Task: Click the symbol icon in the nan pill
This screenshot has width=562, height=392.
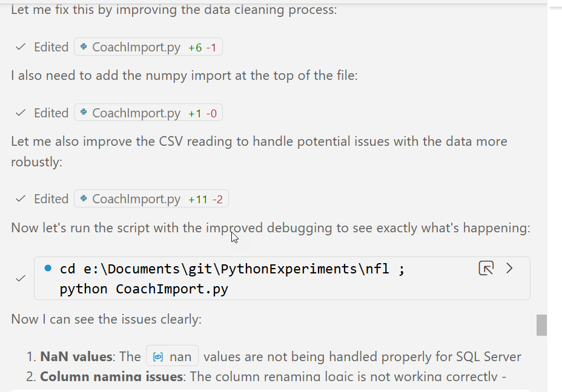Action: 158,357
